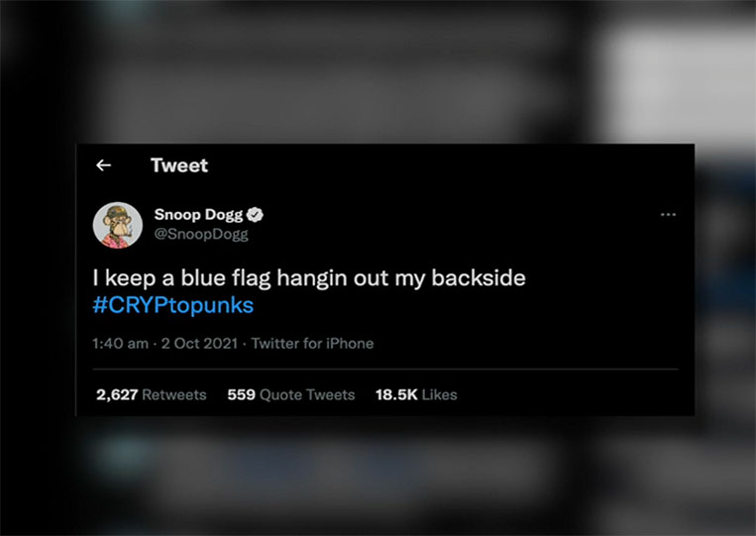View the 559 Quote Tweets list
The image size is (756, 536).
coord(291,394)
